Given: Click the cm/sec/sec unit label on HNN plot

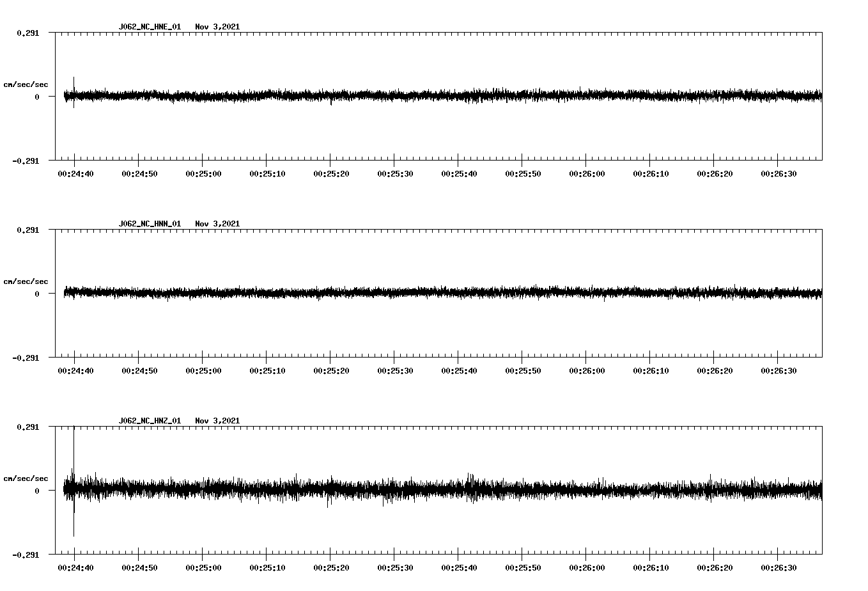Looking at the screenshot, I should point(26,281).
